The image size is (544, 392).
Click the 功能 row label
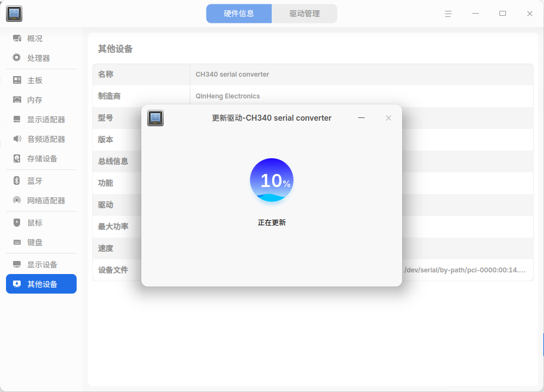105,183
